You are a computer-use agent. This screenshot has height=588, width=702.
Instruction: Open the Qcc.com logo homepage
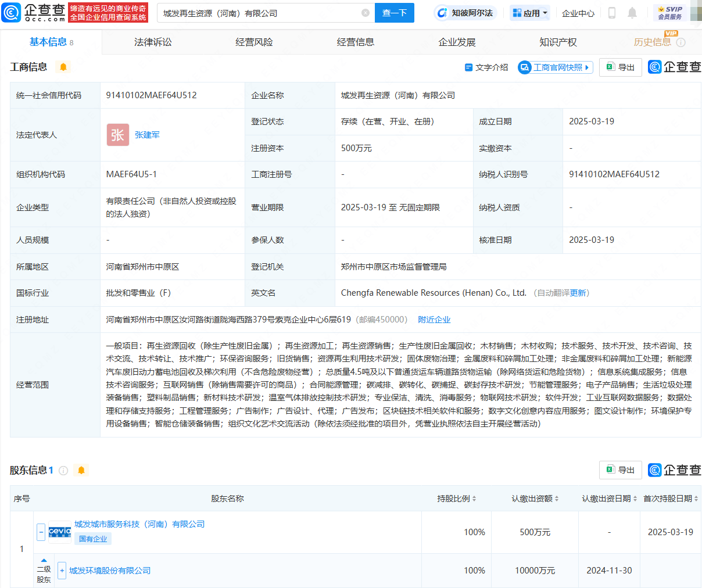[34, 12]
